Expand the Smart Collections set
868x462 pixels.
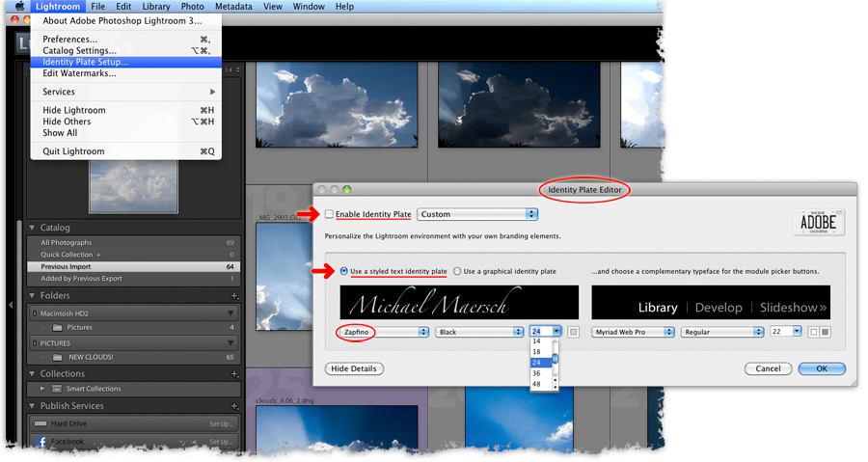tap(42, 389)
